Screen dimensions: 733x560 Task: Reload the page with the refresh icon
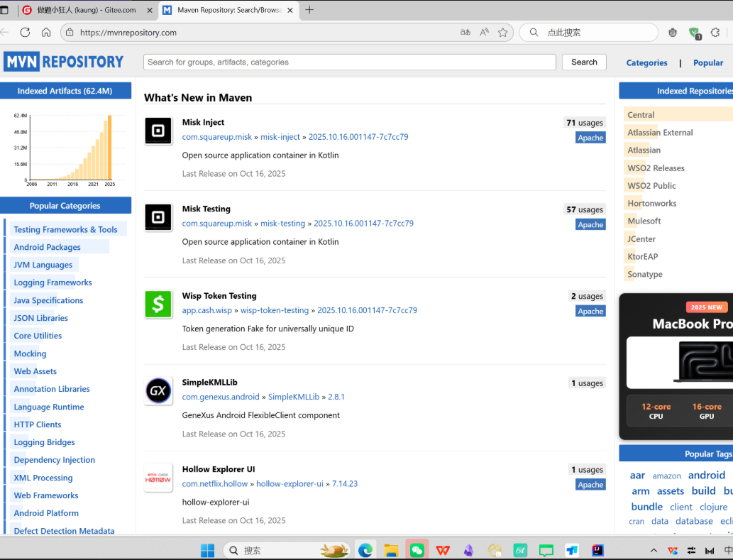26,32
